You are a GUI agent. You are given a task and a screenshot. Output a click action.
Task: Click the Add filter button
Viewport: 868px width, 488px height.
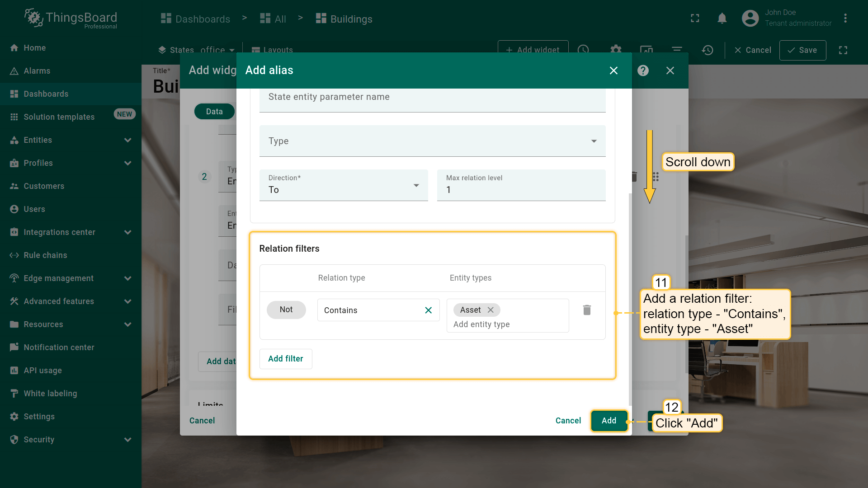pos(285,359)
